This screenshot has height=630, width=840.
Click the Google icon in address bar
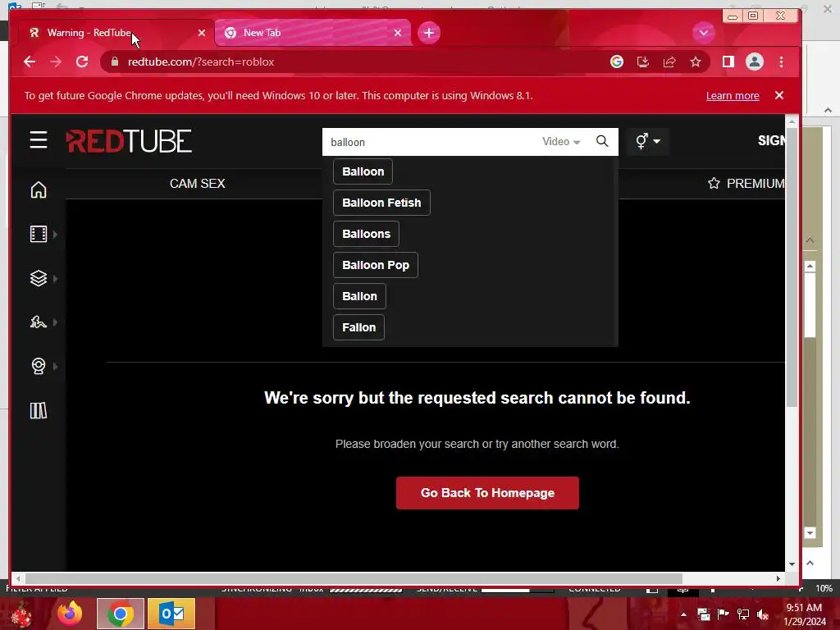[x=617, y=62]
